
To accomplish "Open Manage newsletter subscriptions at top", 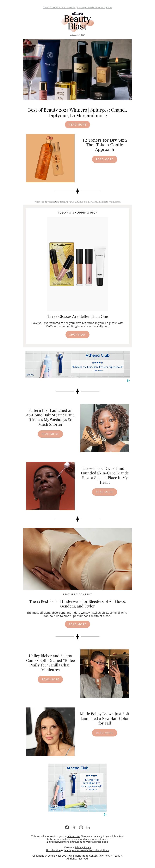I will 95,7.
